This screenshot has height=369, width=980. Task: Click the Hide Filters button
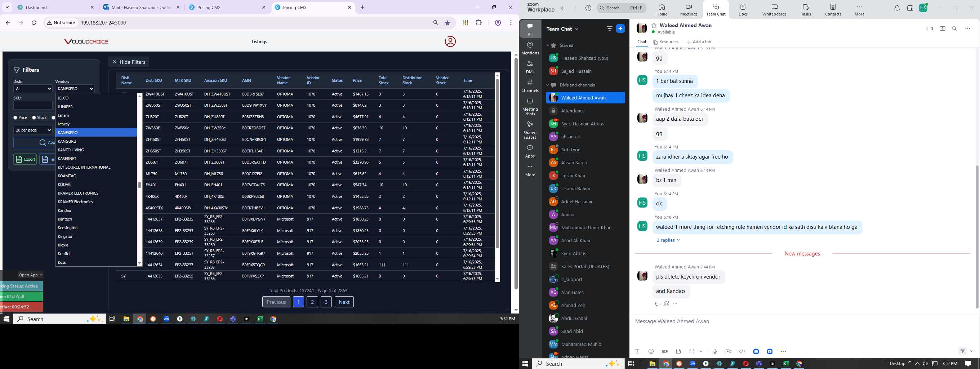129,62
